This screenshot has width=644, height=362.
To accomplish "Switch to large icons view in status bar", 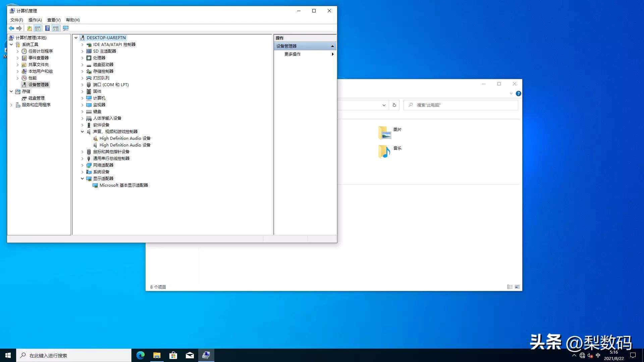I will [x=518, y=287].
